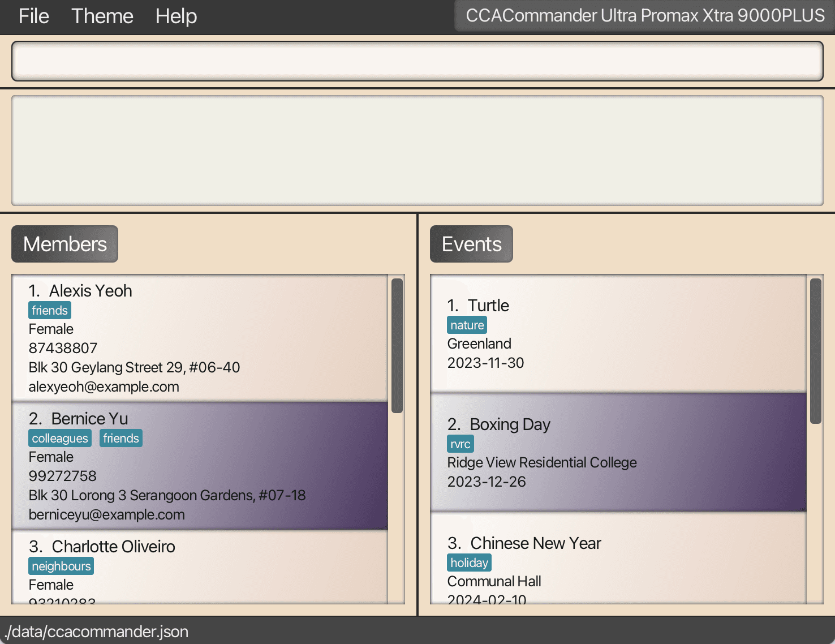Click the command input text box

pos(417,61)
